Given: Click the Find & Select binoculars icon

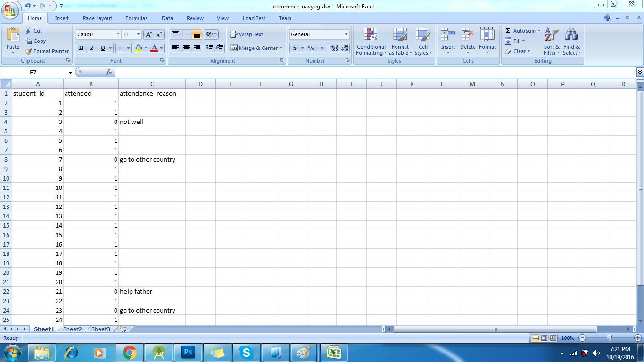Looking at the screenshot, I should (571, 35).
